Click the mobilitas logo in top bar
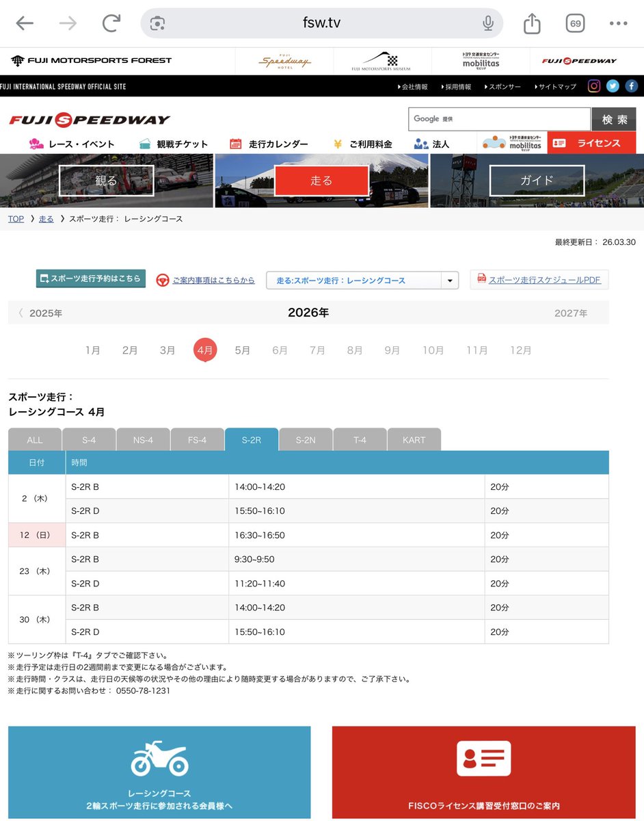 click(481, 61)
